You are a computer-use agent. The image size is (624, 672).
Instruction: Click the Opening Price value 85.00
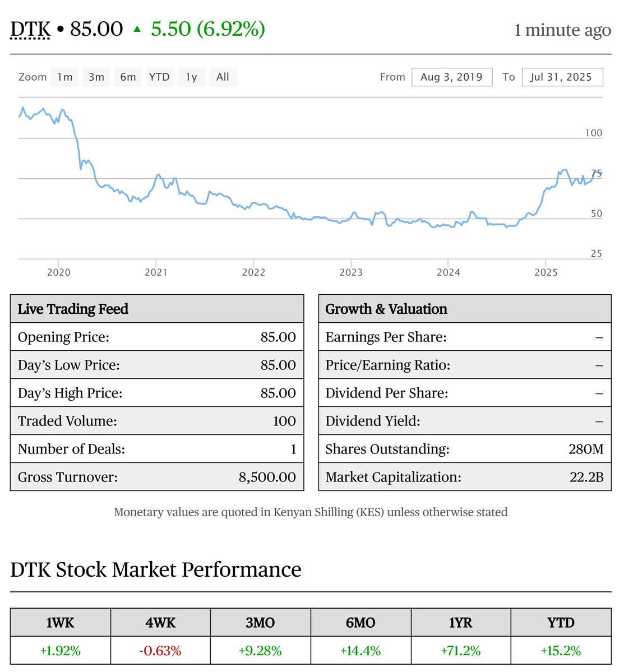coord(278,337)
